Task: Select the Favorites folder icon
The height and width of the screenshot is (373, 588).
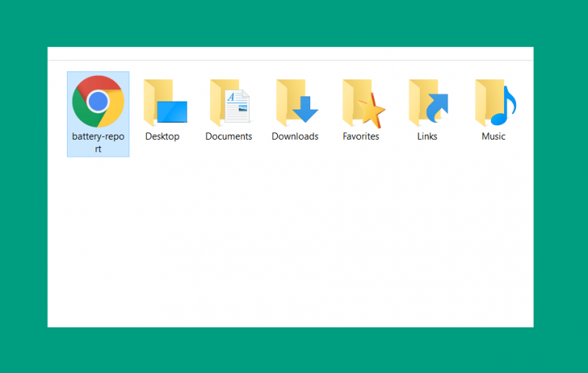Action: point(363,104)
